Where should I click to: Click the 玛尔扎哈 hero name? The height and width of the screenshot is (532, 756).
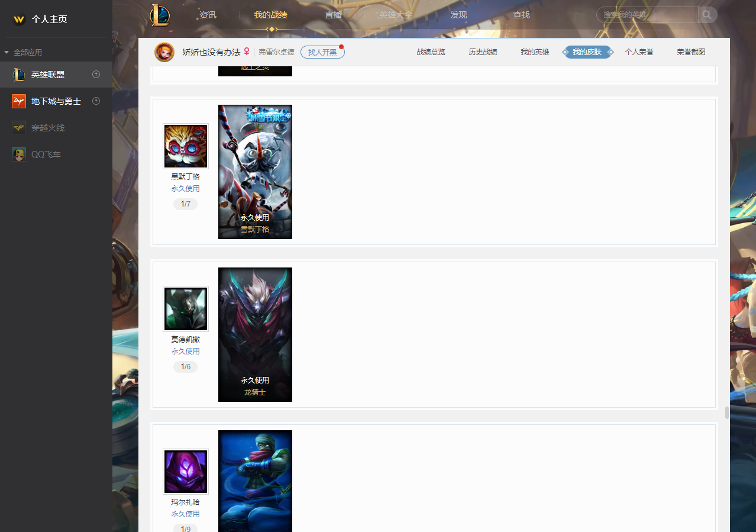(x=186, y=502)
